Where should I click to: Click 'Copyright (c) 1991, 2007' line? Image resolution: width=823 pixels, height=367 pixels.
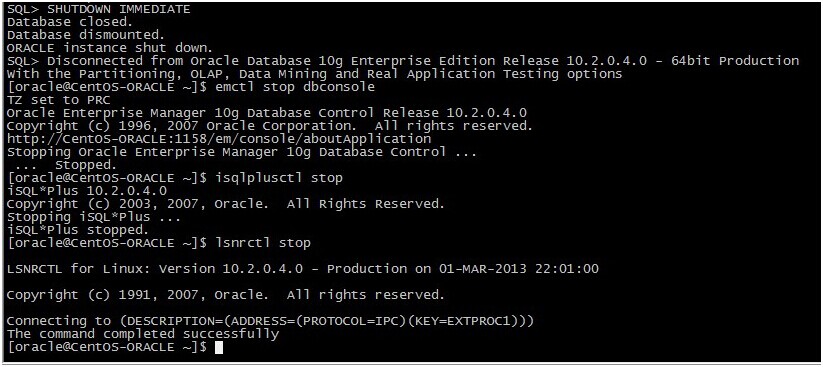click(x=226, y=295)
